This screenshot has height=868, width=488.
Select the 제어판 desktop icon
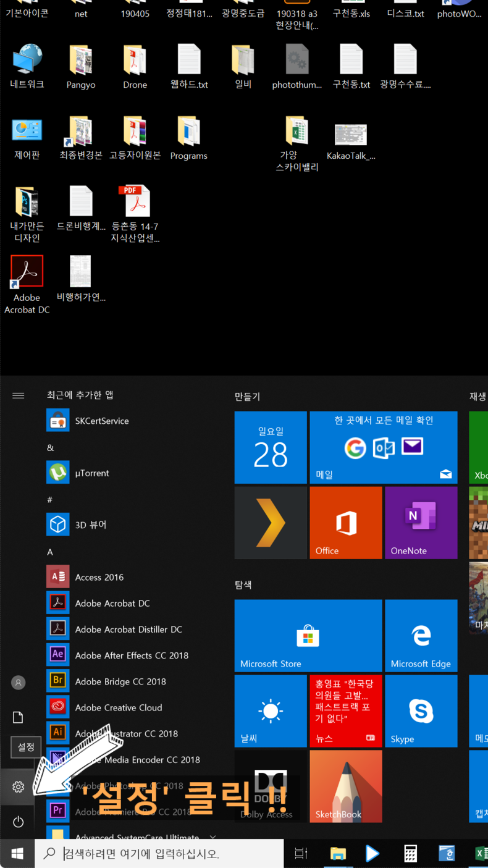[27, 138]
